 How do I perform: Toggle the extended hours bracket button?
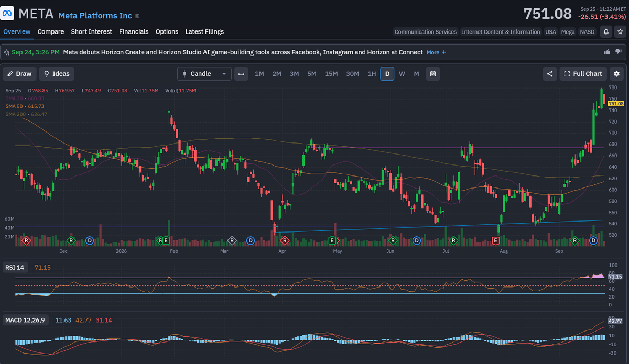point(241,74)
